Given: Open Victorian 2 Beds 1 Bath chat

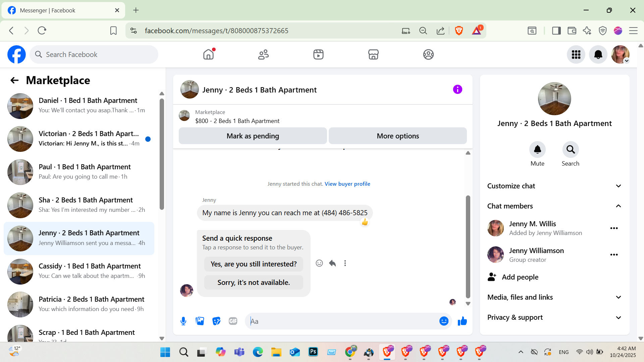Looking at the screenshot, I should click(79, 139).
